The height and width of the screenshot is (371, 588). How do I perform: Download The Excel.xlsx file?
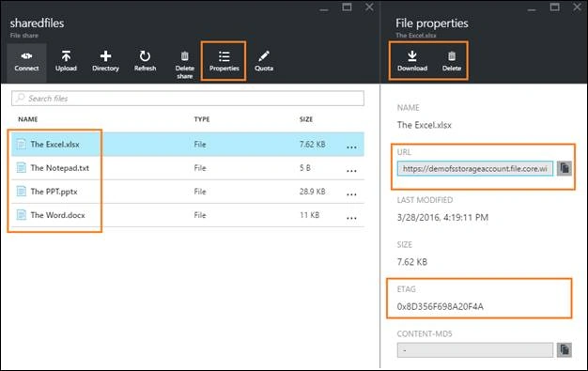[x=412, y=61]
